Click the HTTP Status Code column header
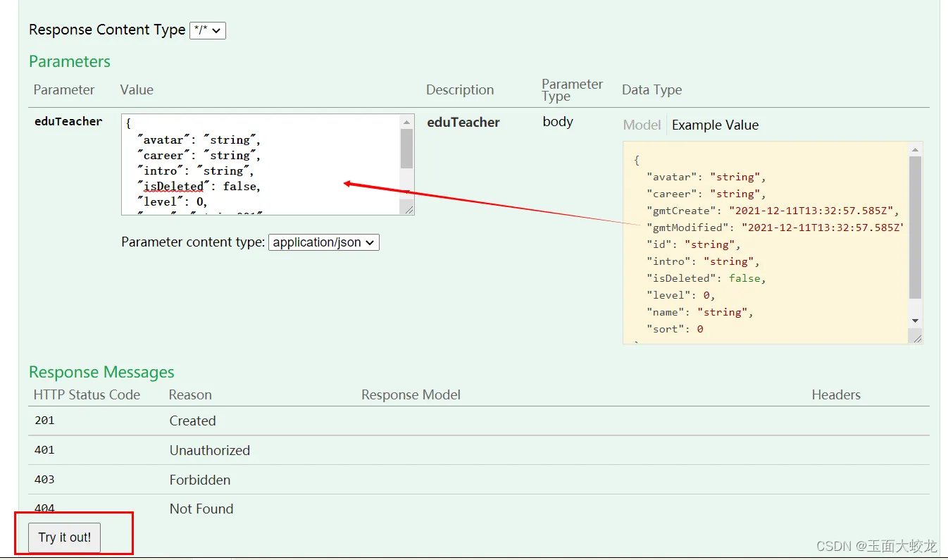This screenshot has height=560, width=948. pos(87,394)
